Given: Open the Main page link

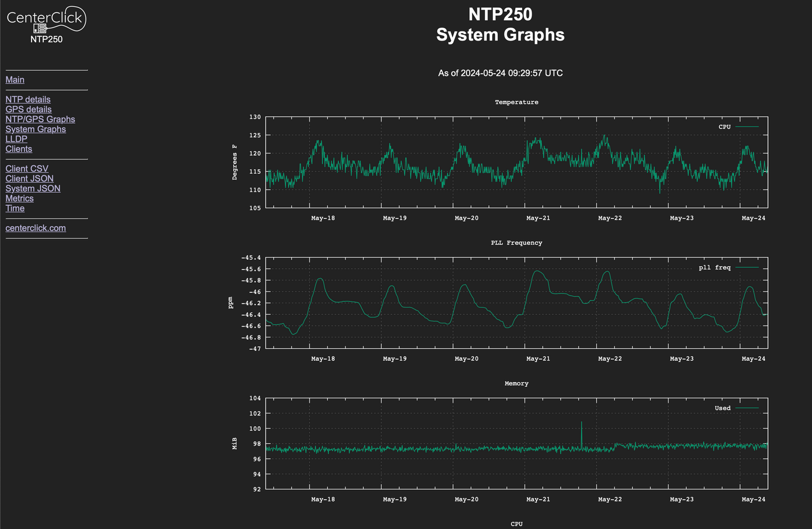Looking at the screenshot, I should coord(15,80).
